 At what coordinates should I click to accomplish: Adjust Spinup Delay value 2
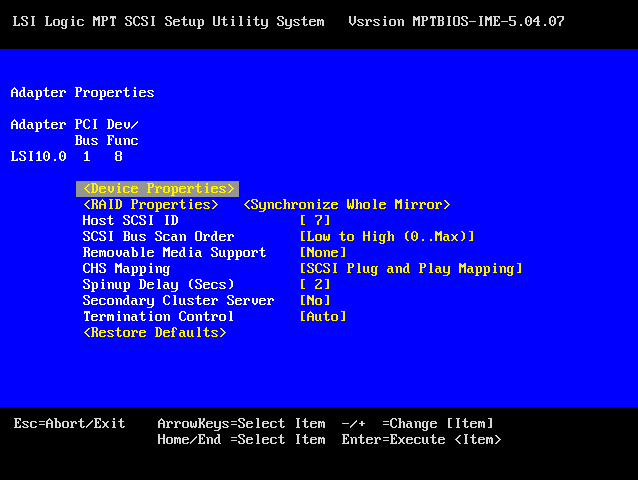tap(315, 285)
